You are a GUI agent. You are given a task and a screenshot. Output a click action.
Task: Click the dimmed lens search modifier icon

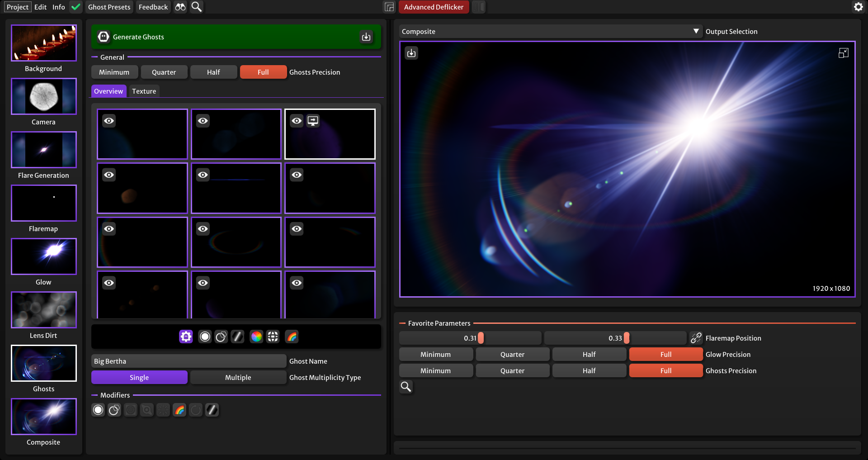click(147, 410)
